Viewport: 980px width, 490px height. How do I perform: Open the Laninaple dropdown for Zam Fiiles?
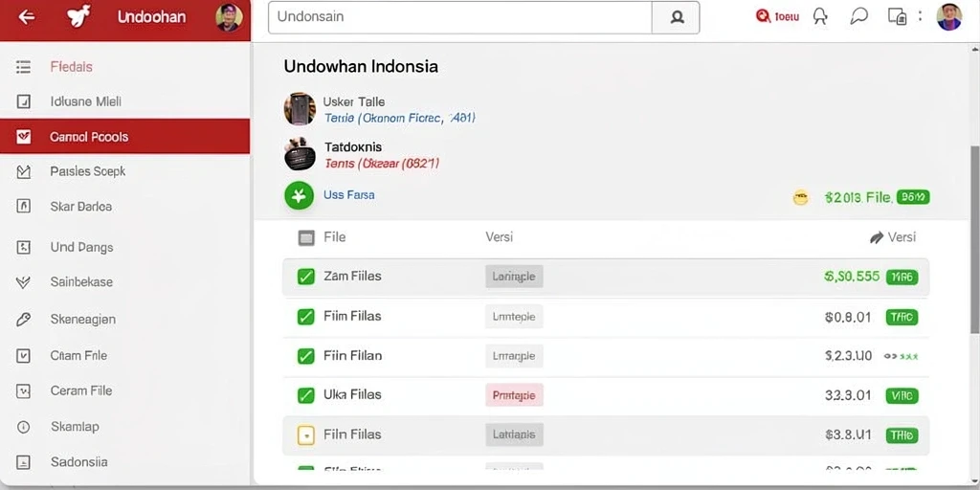point(514,277)
